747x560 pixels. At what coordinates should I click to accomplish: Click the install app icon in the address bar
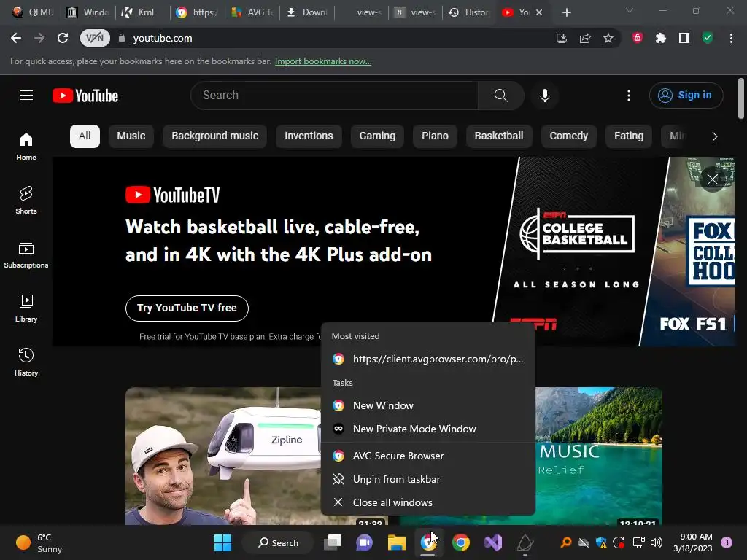coord(562,38)
